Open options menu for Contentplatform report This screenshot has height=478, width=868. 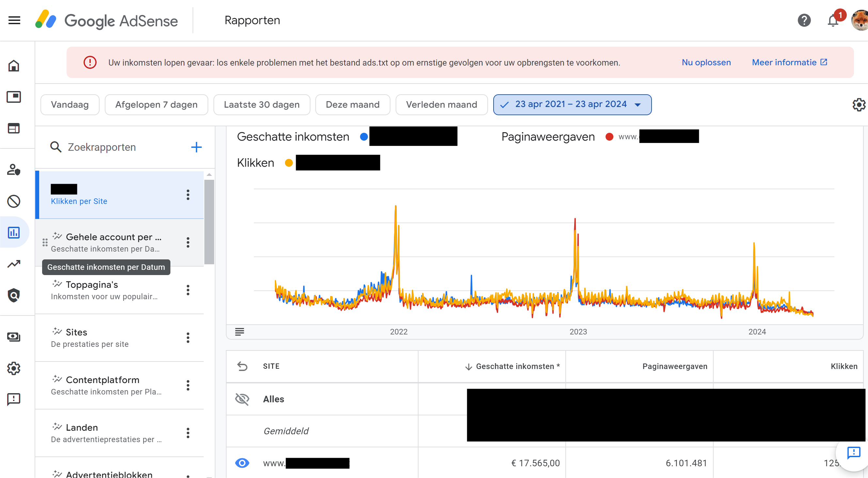[188, 385]
